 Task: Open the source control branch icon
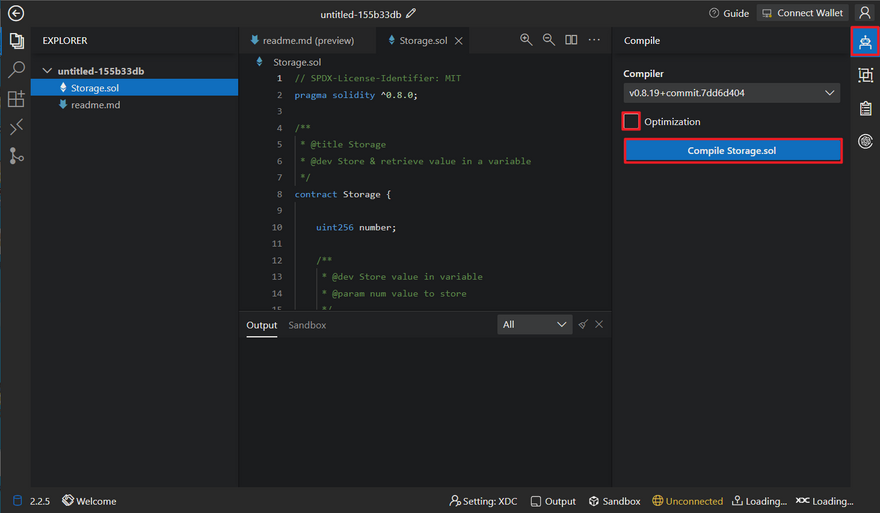(16, 155)
